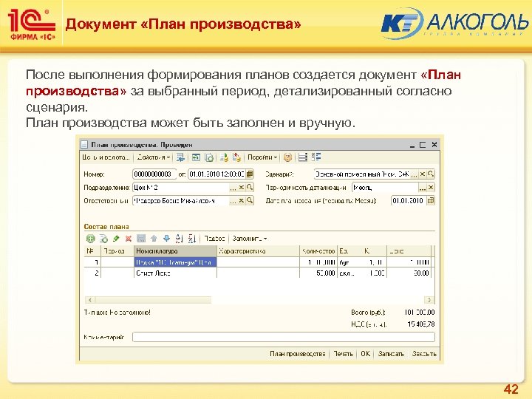Click the horizontal scrollbar thumb in the table

point(152,300)
